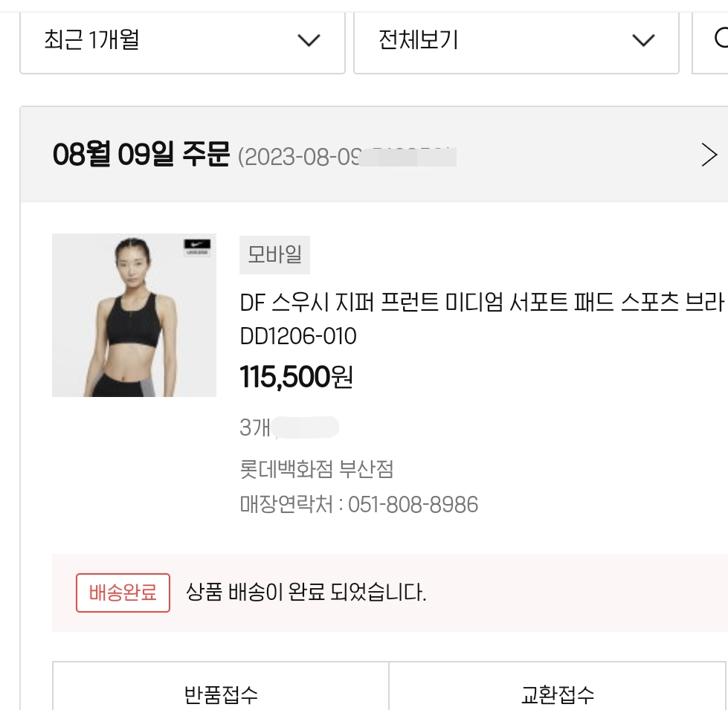Click the chevron arrow beside 전체보기
The height and width of the screenshot is (710, 728).
(642, 41)
